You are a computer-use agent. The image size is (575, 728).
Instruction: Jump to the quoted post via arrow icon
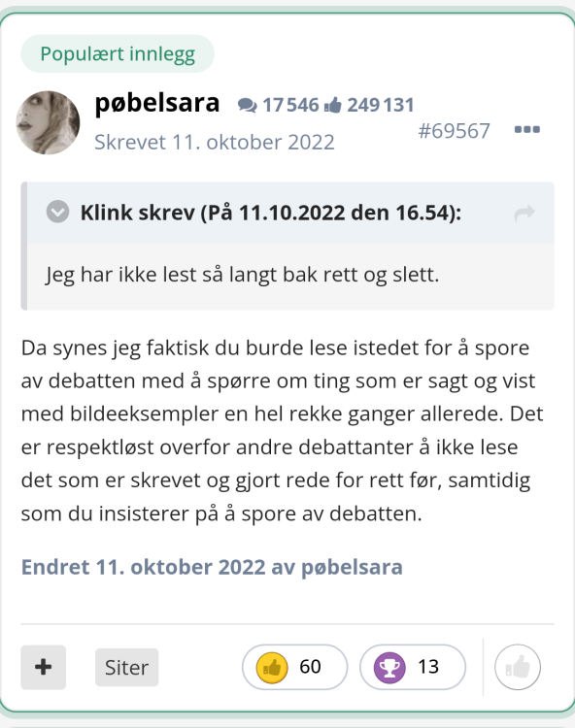[524, 214]
